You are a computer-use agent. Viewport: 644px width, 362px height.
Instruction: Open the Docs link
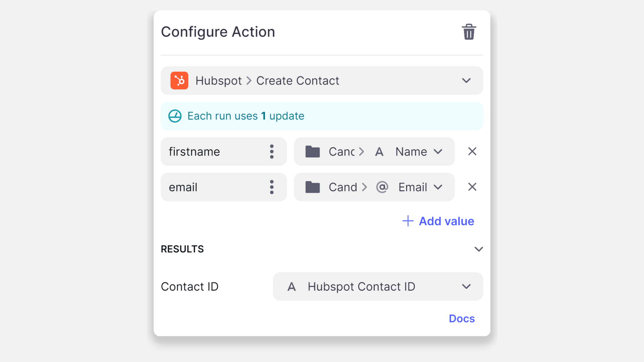(462, 318)
